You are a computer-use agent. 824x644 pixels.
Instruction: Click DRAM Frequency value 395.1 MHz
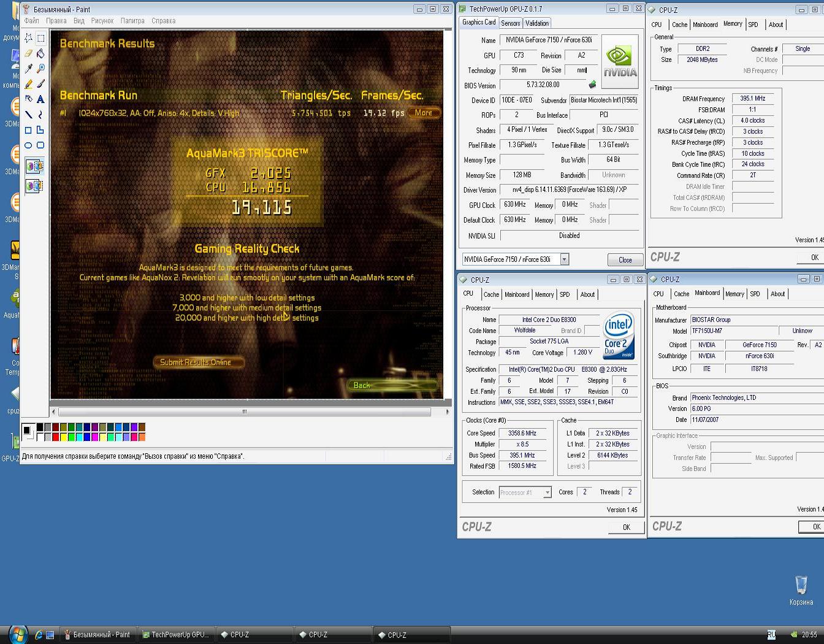coord(752,99)
